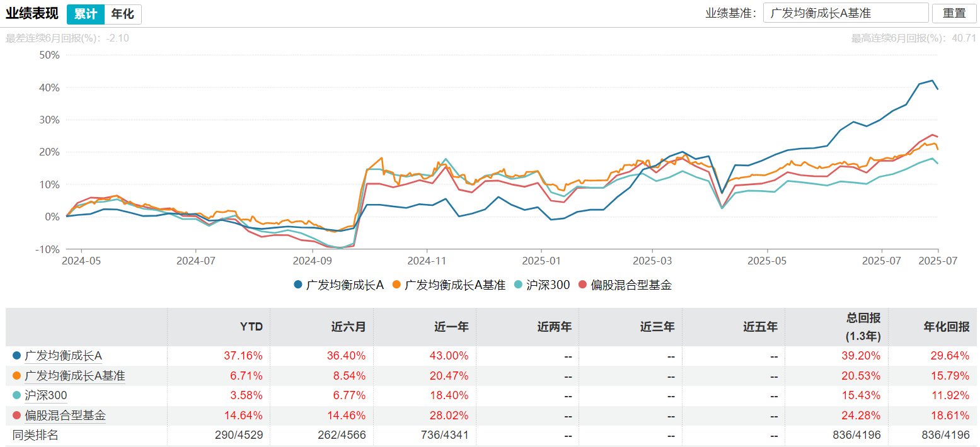Click the 同类排名 row label
This screenshot has height=447, width=980.
pyautogui.click(x=35, y=435)
